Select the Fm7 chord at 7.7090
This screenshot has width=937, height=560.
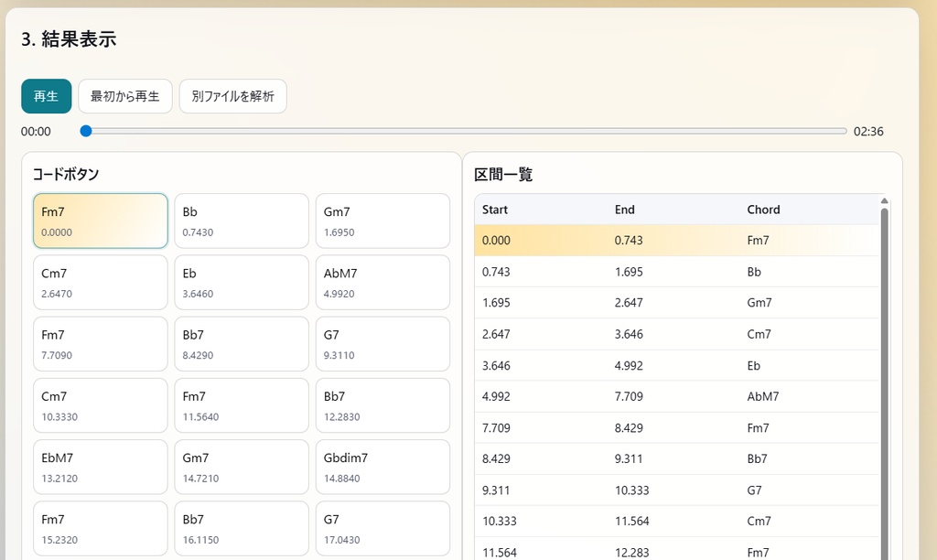100,343
